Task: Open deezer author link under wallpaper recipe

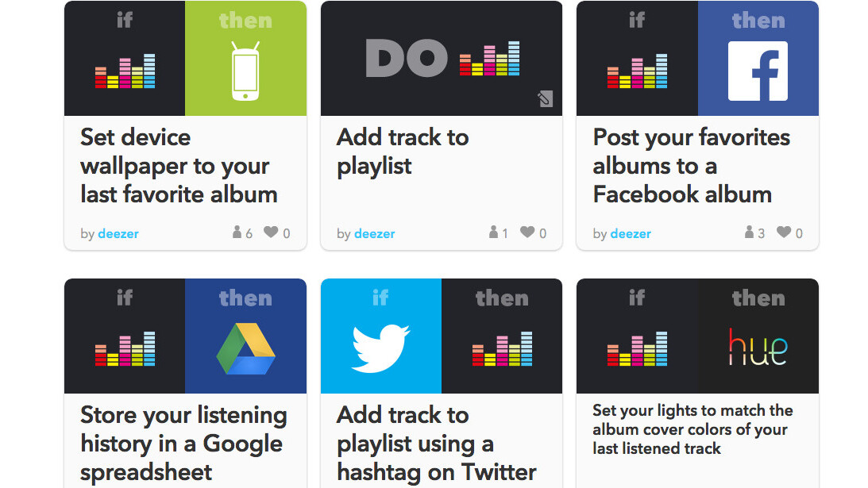Action: [118, 234]
